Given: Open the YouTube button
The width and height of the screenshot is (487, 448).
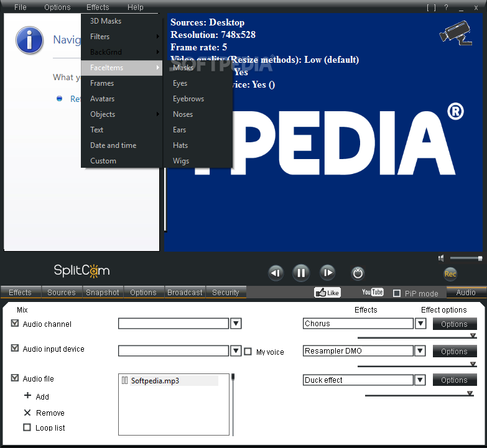Looking at the screenshot, I should pos(373,292).
